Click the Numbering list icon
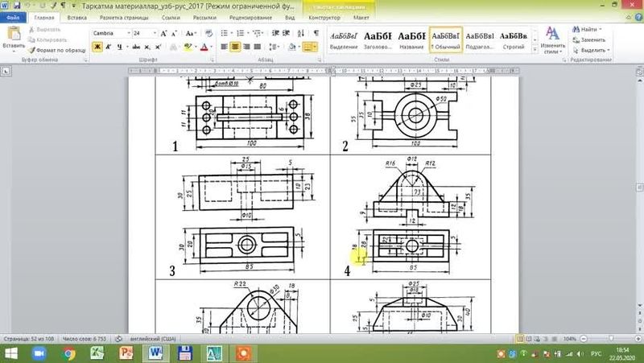The width and height of the screenshot is (644, 363). 241,33
